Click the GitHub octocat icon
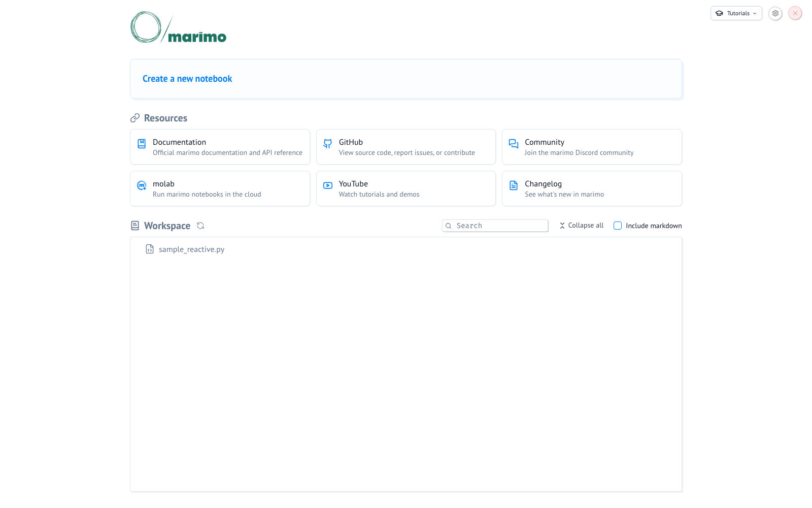Screen dimensions: 812x508 pyautogui.click(x=328, y=144)
